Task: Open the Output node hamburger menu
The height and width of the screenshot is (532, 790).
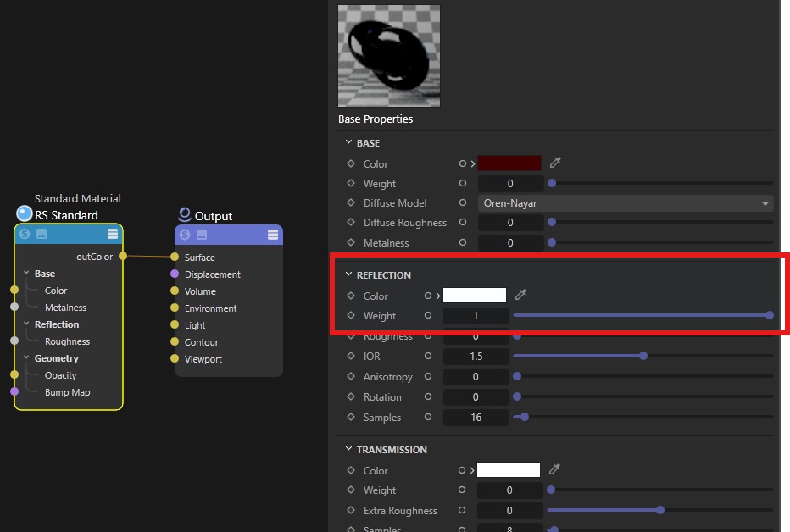Action: click(x=272, y=234)
